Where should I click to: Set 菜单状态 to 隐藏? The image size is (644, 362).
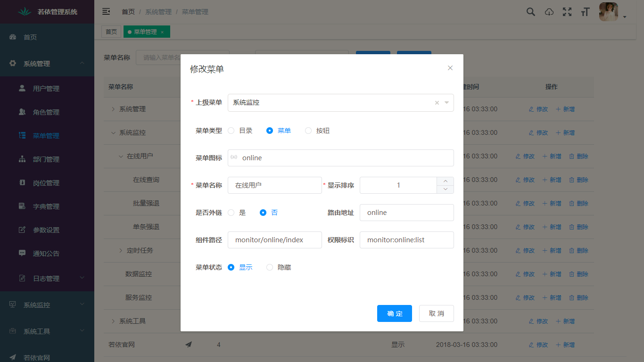click(279, 267)
